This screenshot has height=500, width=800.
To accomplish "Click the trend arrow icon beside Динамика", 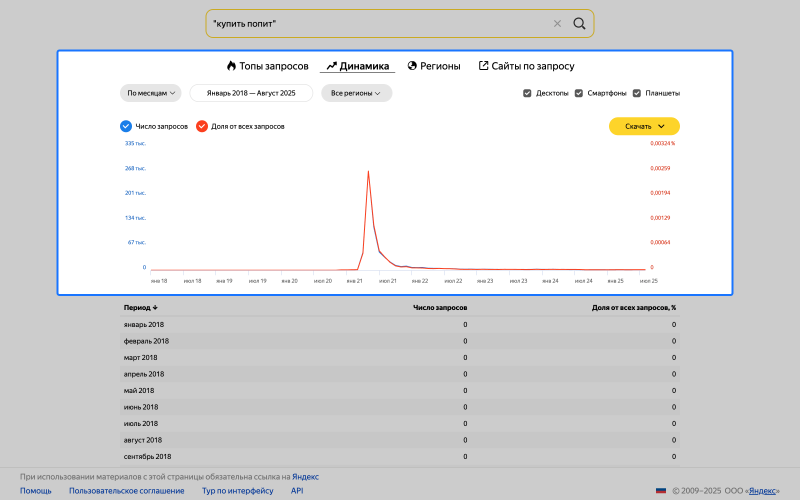I will pos(331,66).
